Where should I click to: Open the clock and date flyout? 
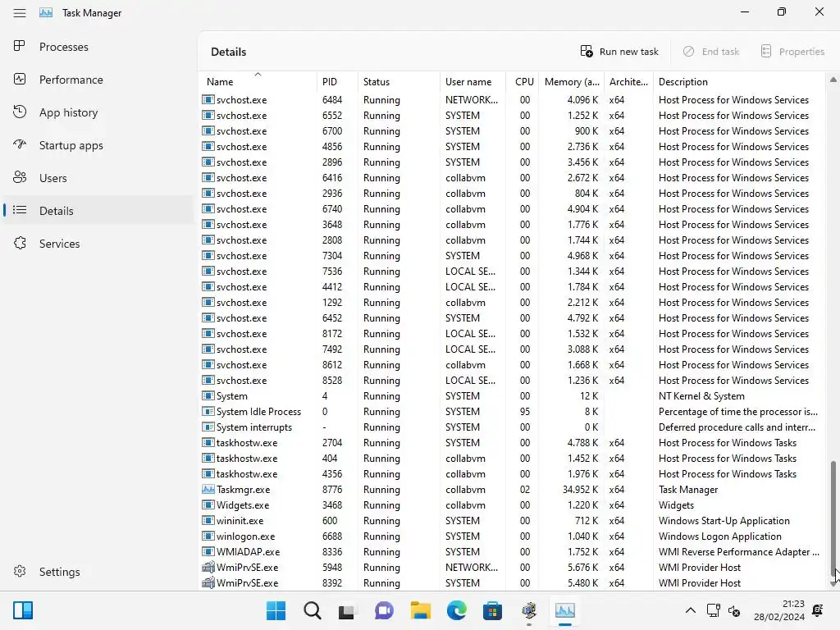779,610
